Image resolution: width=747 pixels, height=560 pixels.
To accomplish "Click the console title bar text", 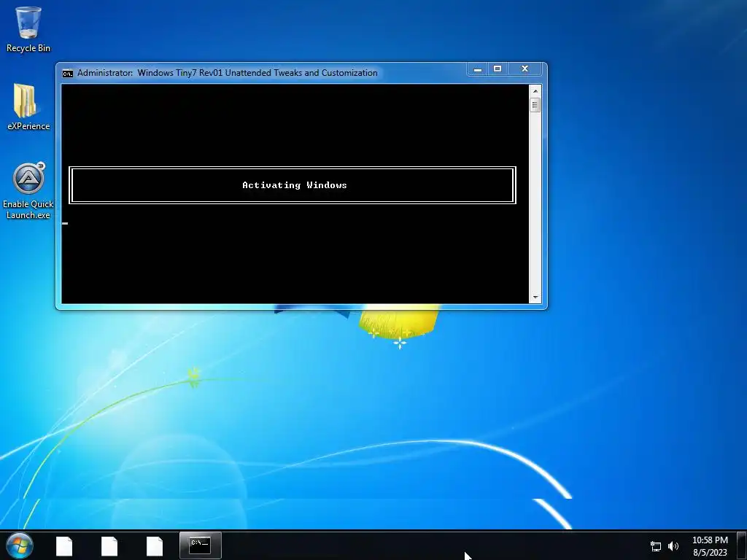I will [x=228, y=73].
